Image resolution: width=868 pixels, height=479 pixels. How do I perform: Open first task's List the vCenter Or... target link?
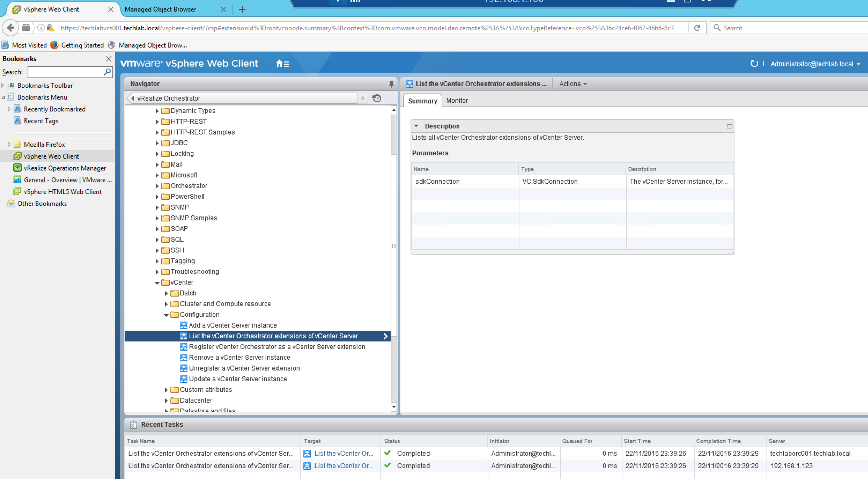coord(344,453)
